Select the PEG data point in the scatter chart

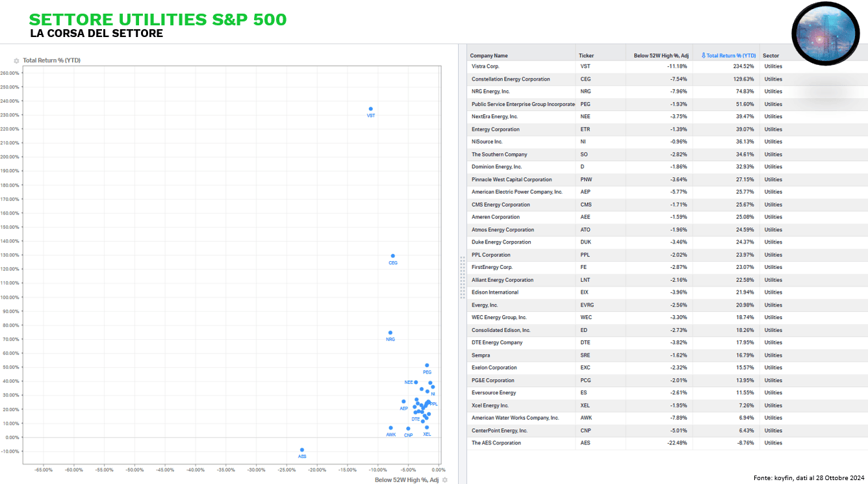(x=427, y=365)
